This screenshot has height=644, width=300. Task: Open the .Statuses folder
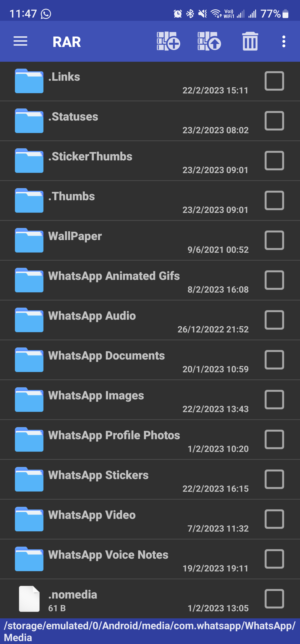(x=150, y=121)
